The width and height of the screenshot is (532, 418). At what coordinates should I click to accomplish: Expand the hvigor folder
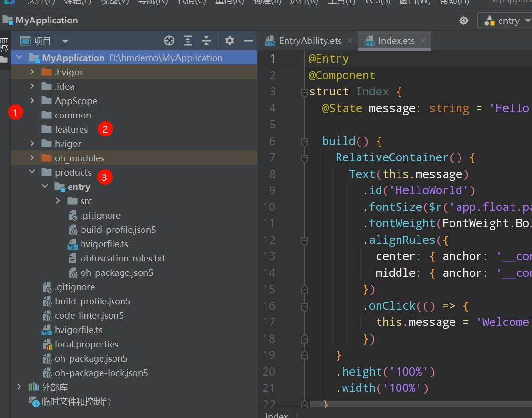pos(32,144)
